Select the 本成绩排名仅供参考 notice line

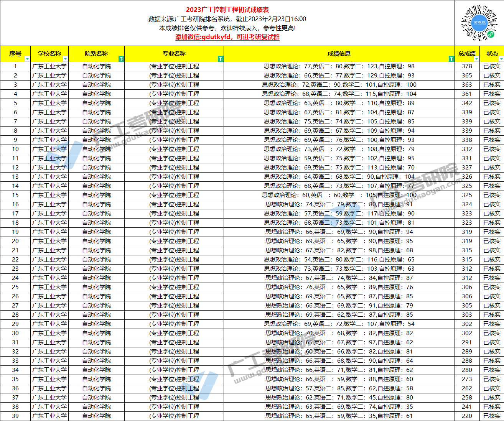[227, 28]
